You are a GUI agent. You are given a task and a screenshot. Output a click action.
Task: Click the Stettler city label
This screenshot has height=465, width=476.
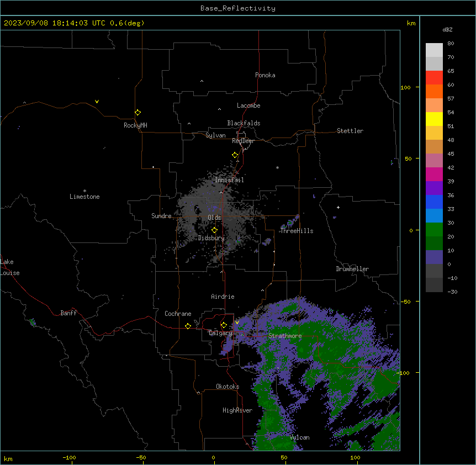[x=350, y=131]
